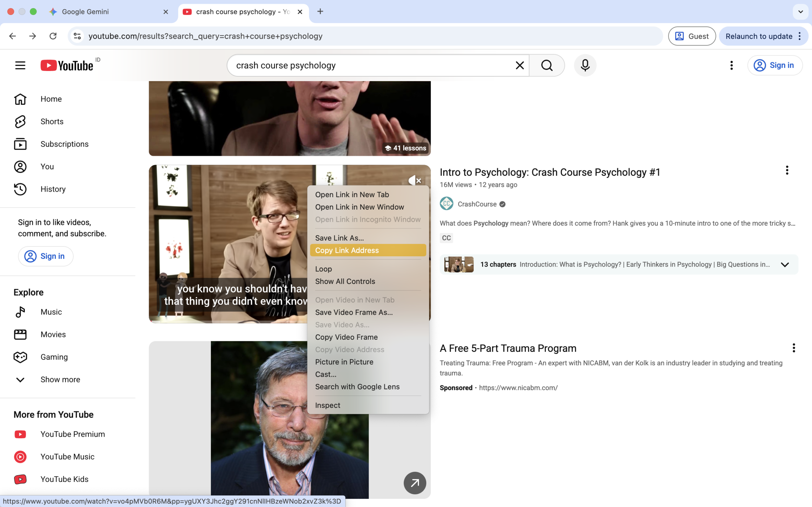Expand the 13 chapters list chevron
The width and height of the screenshot is (812, 507).
click(x=785, y=264)
